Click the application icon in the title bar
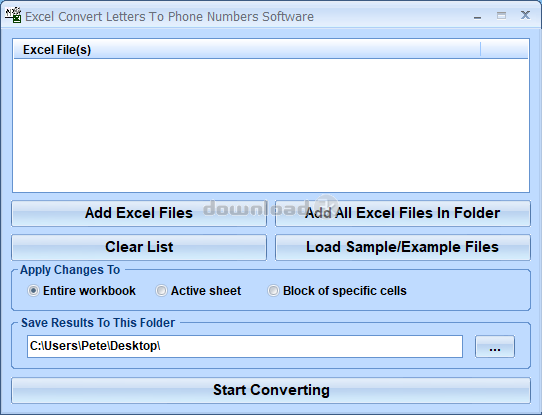Viewport: 542px width, 415px height. tap(13, 15)
